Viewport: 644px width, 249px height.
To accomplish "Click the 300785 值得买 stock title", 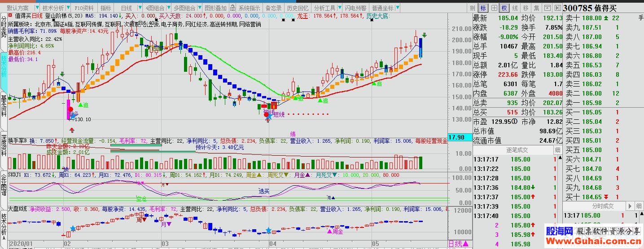I will click(590, 8).
